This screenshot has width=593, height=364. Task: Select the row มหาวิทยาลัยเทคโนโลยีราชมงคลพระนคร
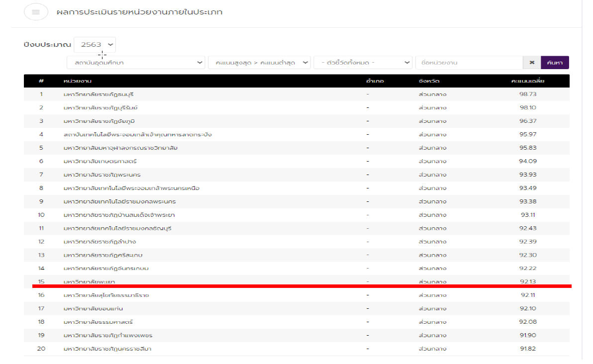(296, 202)
